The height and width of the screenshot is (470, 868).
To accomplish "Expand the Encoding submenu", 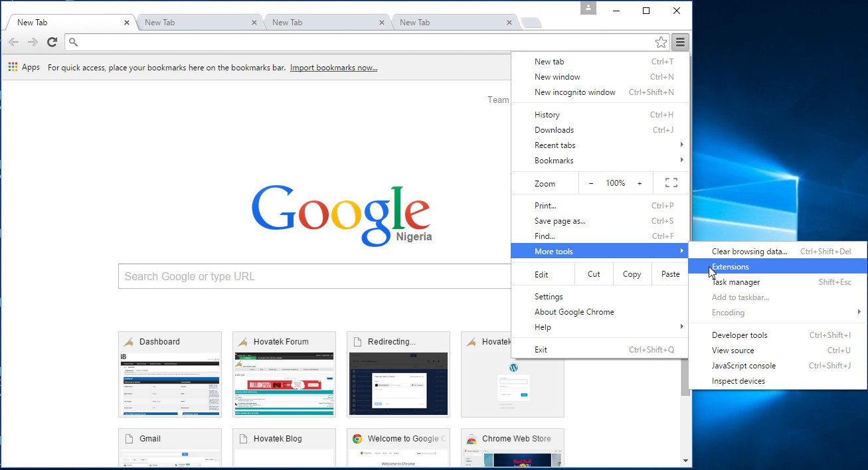I will (729, 312).
